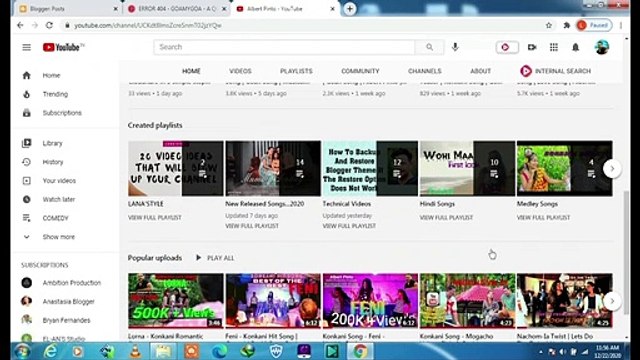This screenshot has height=360, width=640.
Task: Activate voice search microphone icon
Action: (455, 47)
